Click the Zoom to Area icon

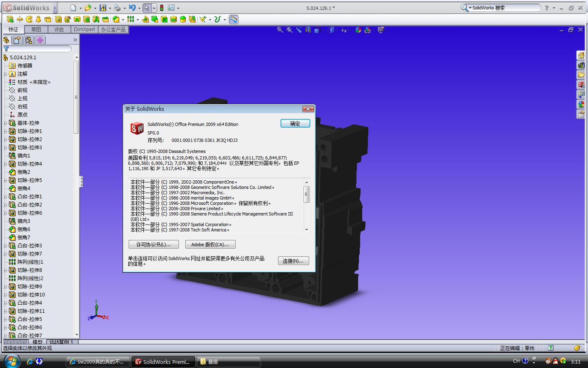tap(290, 30)
